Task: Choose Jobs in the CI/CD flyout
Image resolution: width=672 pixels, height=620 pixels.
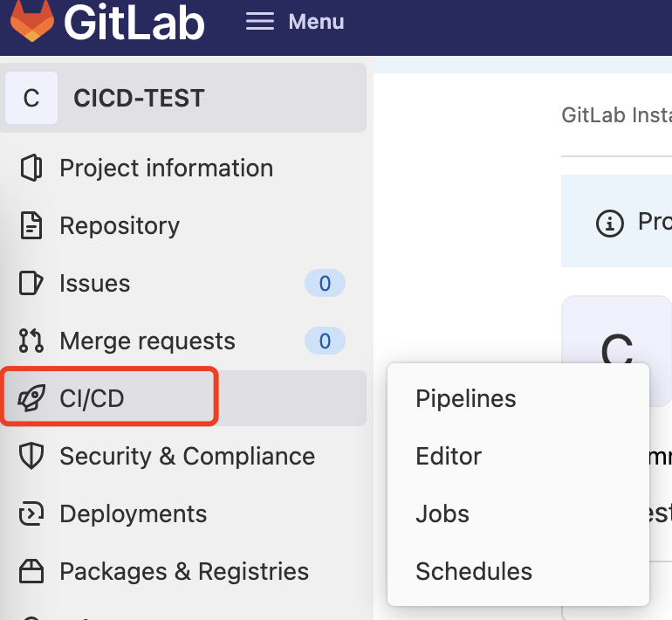Action: pyautogui.click(x=442, y=514)
